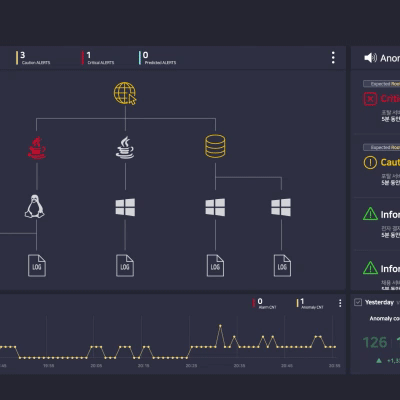Click the 20:45 time label on chart

287,366
